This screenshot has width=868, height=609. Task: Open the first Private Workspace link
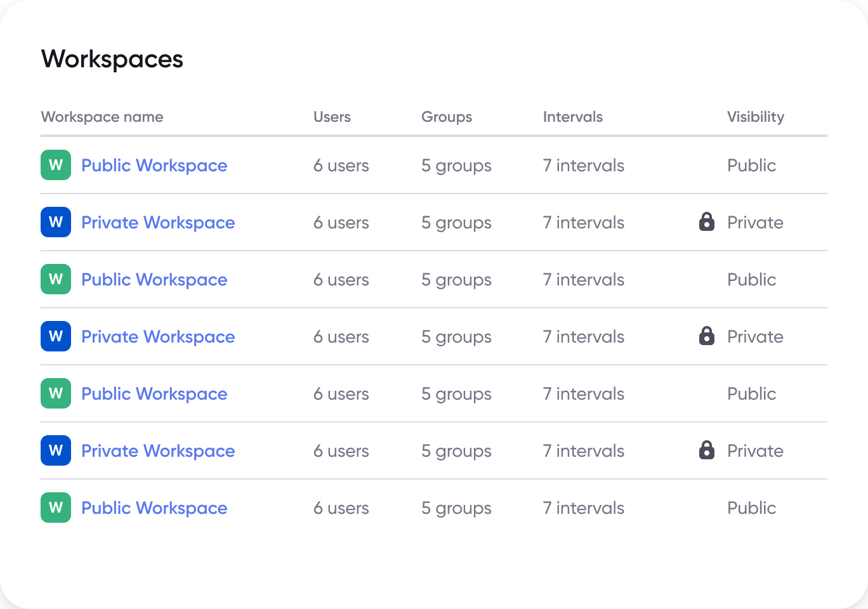157,222
